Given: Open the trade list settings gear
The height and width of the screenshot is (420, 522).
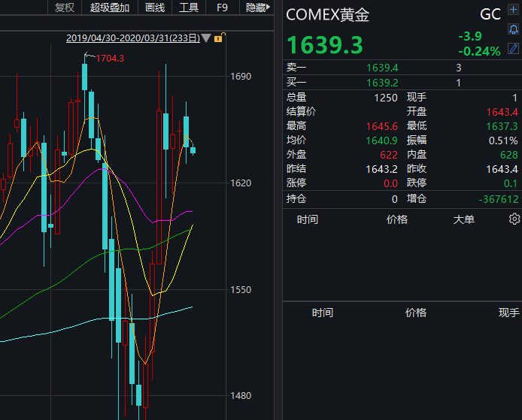Looking at the screenshot, I should [514, 219].
